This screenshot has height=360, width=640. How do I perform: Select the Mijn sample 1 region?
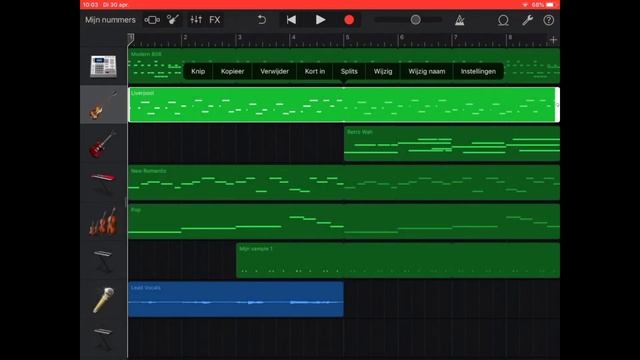pos(398,260)
